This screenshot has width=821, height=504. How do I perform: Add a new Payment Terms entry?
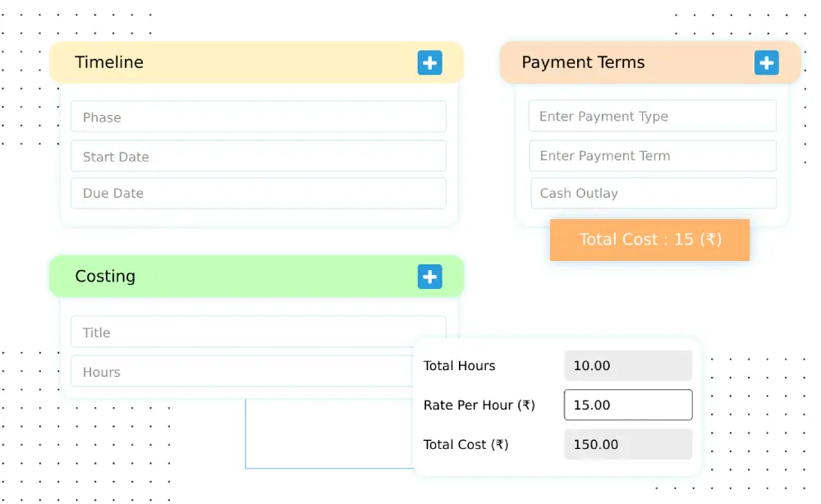point(766,63)
